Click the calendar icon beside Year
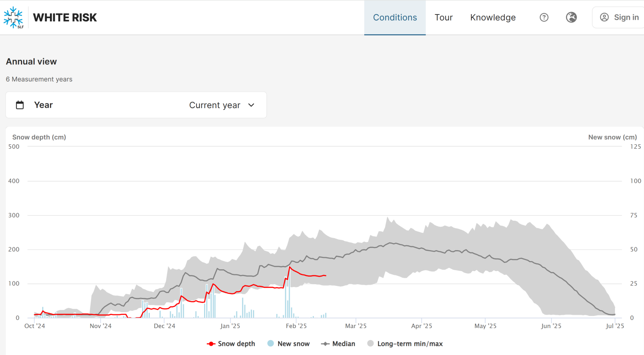The image size is (644, 355). coord(20,105)
